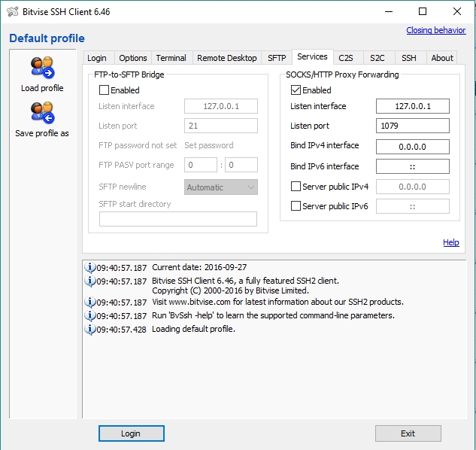Screen dimensions: 476x450
Task: Click the Default profile heading
Action: pos(47,38)
